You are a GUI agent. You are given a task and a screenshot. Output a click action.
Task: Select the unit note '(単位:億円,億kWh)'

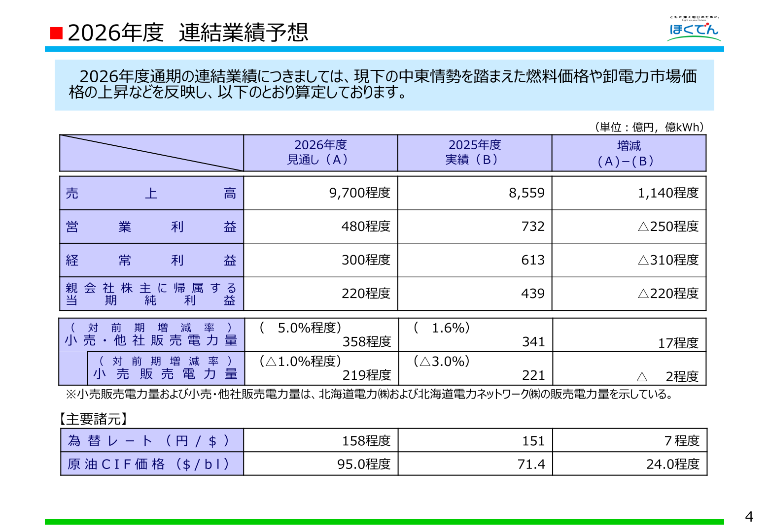(649, 127)
